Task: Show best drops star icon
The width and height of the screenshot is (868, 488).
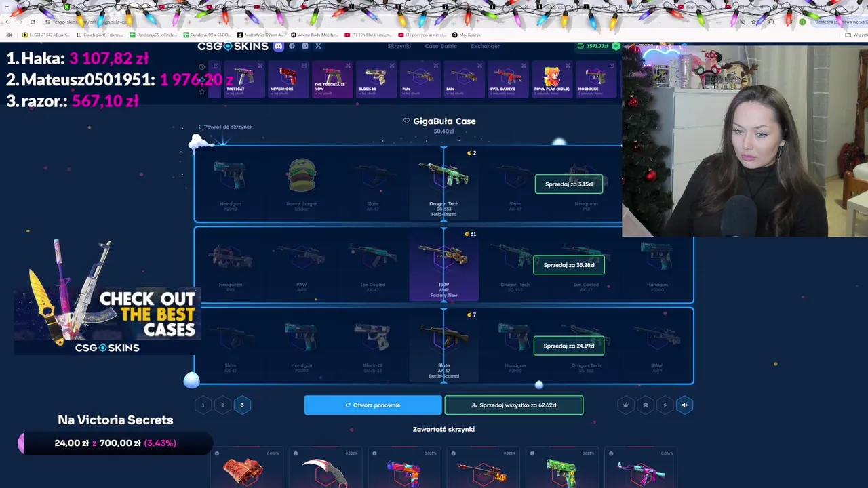Action: click(201, 91)
